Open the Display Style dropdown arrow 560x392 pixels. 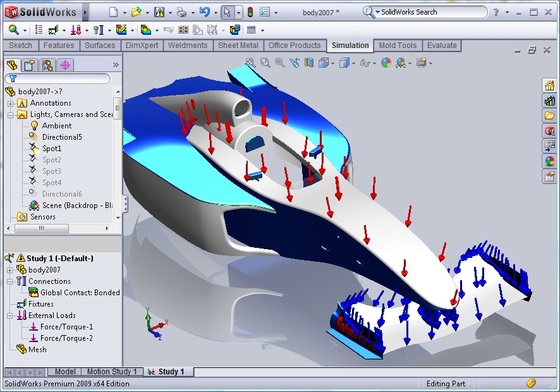tap(353, 64)
